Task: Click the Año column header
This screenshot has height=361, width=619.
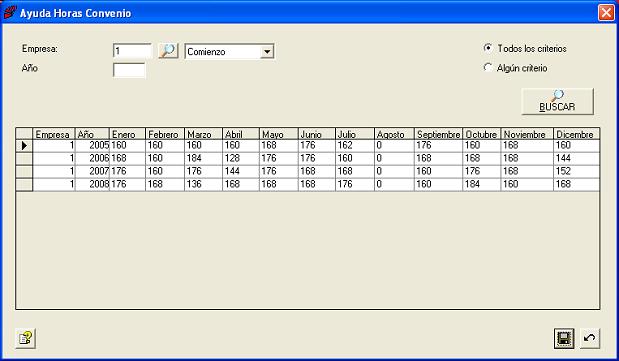Action: tap(92, 134)
